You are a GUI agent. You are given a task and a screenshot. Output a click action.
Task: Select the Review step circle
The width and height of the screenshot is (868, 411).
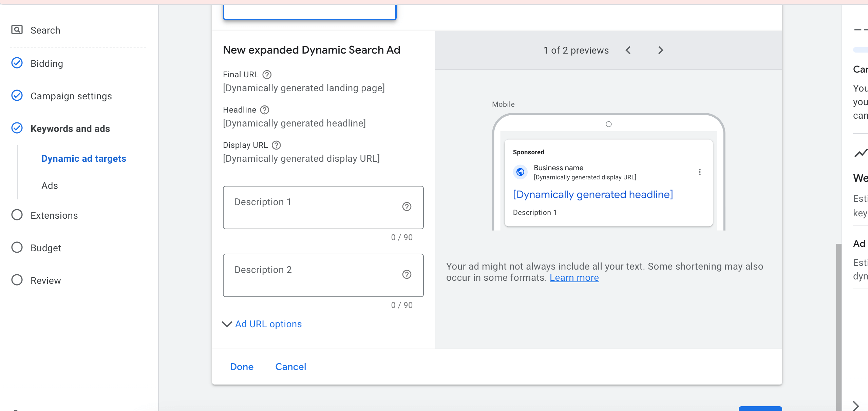(x=17, y=280)
